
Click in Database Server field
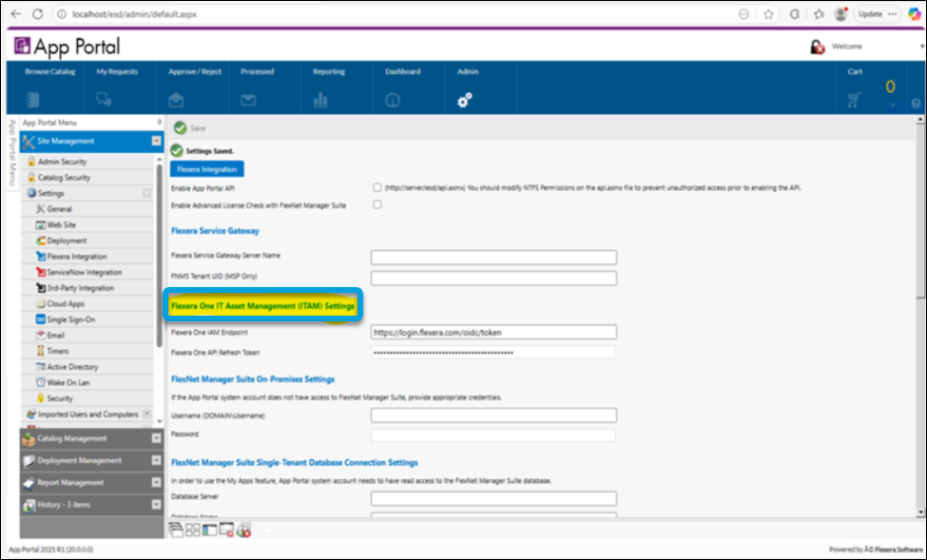493,498
